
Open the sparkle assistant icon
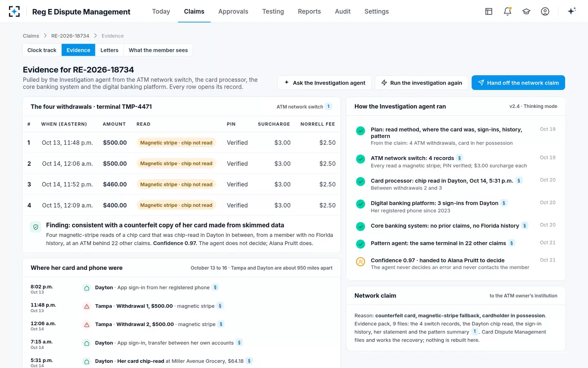pyautogui.click(x=572, y=11)
